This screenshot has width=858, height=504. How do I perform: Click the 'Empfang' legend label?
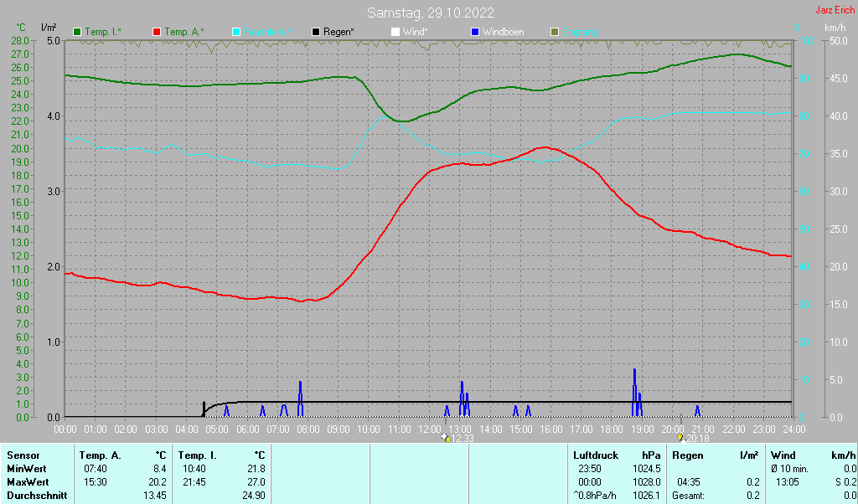click(580, 33)
